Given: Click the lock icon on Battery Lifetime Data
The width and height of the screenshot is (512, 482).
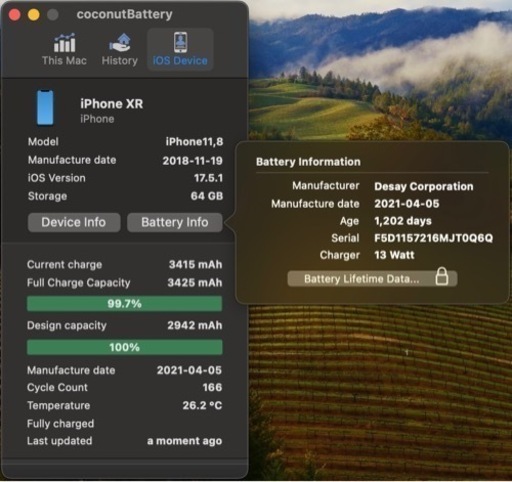Looking at the screenshot, I should (442, 276).
